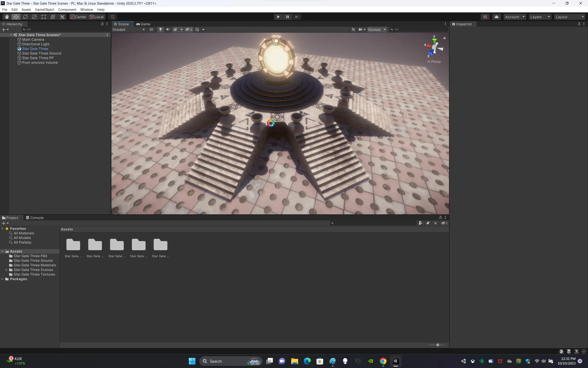The height and width of the screenshot is (368, 588).
Task: Open the Shaded draw mode dropdown
Action: pyautogui.click(x=129, y=29)
